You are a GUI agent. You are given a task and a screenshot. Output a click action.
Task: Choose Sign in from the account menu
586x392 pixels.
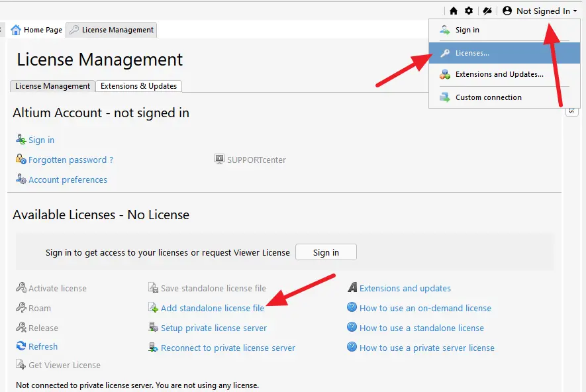pos(505,30)
